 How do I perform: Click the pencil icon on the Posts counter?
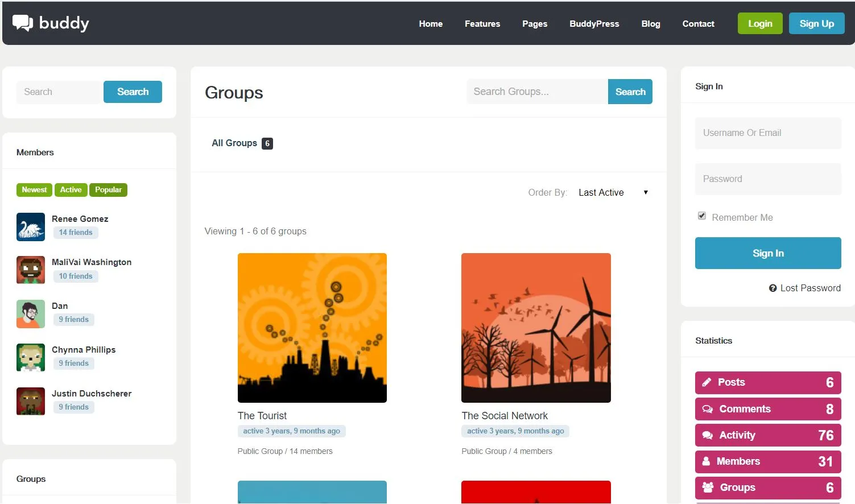[x=707, y=382]
